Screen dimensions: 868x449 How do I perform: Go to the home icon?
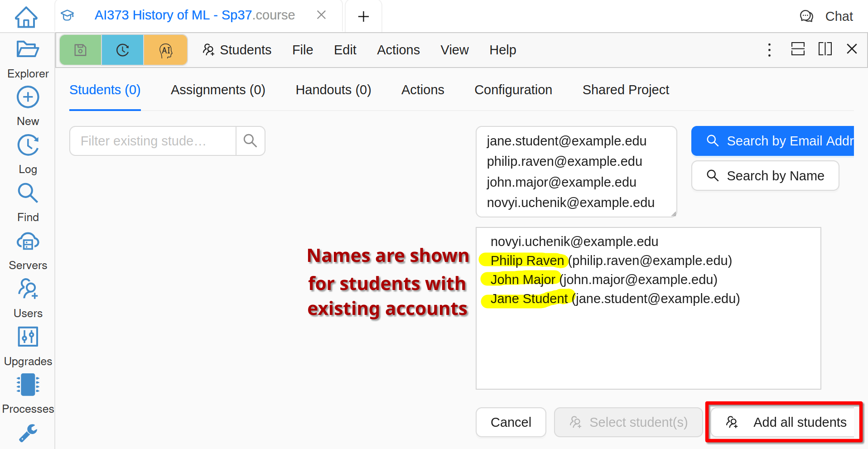26,17
